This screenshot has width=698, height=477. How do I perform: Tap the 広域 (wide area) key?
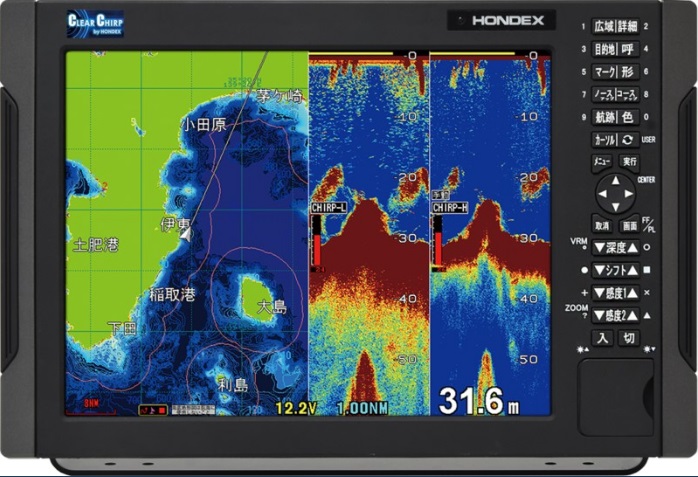pyautogui.click(x=603, y=27)
